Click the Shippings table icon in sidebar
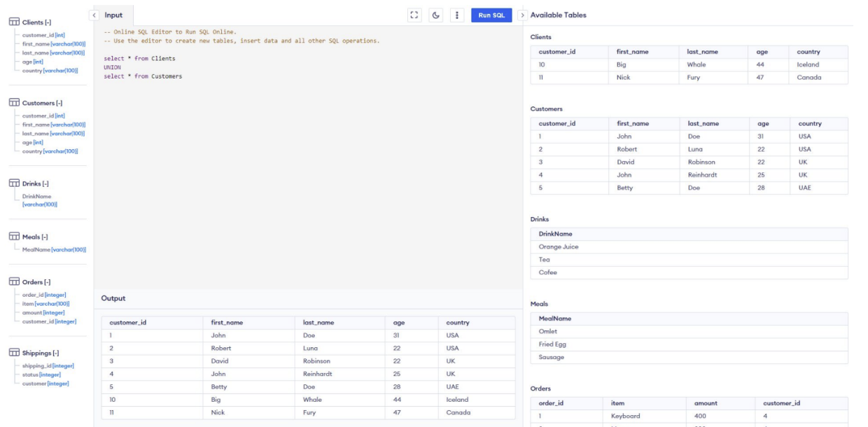Screen dimensions: 868x427 [x=14, y=353]
